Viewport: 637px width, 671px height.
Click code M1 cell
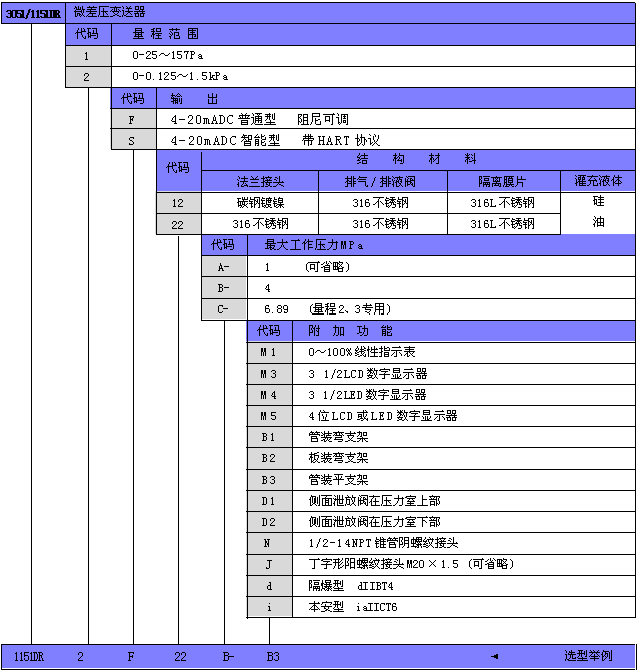coord(270,352)
